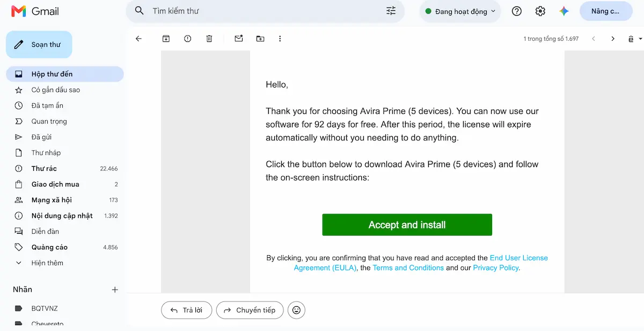Screen dimensions: 644x331
Task: Open Hộp thư đến folder
Action: (x=64, y=74)
